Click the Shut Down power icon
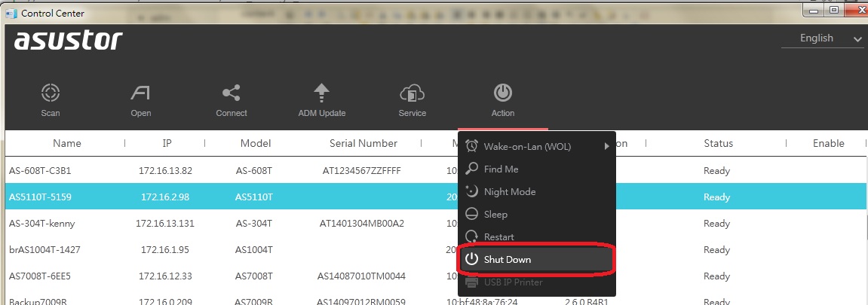Image resolution: width=868 pixels, height=305 pixels. pos(471,259)
